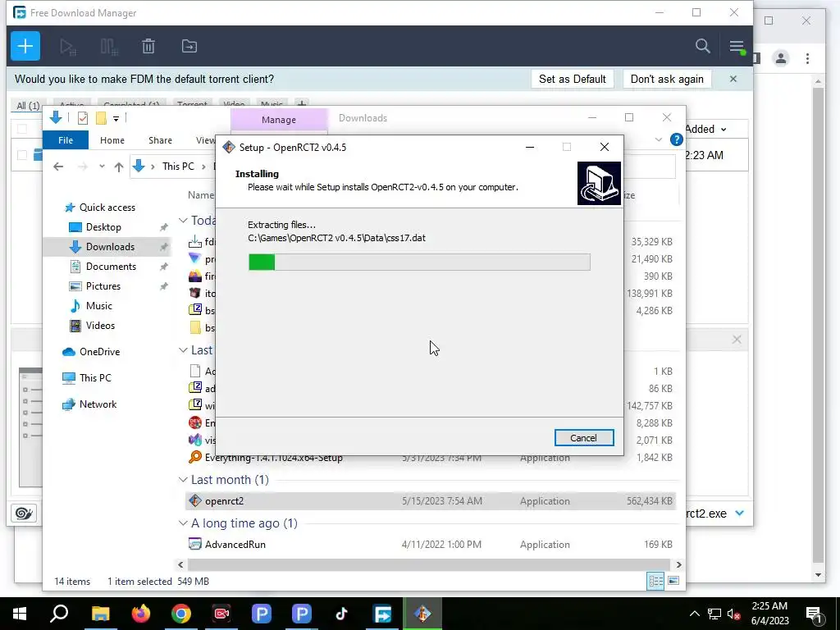Launch Chrome from taskbar

pos(181,614)
